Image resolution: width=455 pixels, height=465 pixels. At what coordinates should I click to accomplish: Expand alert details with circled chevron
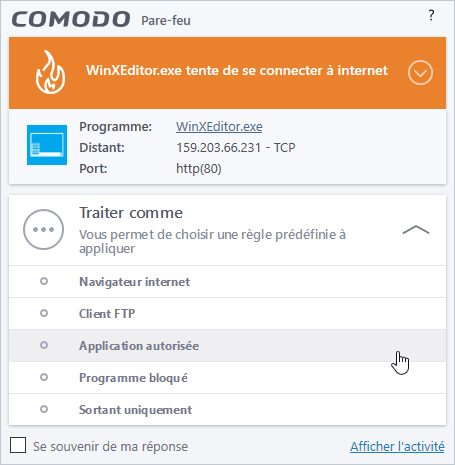pos(420,73)
